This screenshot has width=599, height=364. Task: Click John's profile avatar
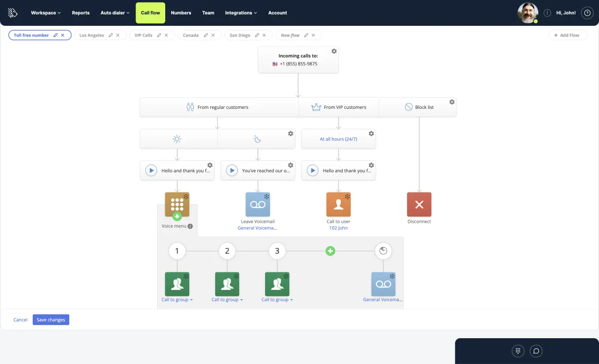click(528, 13)
